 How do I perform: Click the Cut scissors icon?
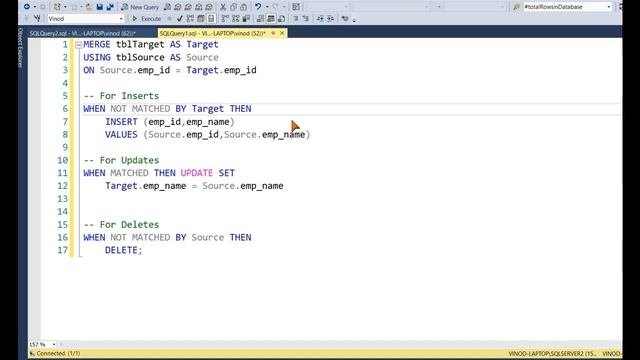point(223,7)
